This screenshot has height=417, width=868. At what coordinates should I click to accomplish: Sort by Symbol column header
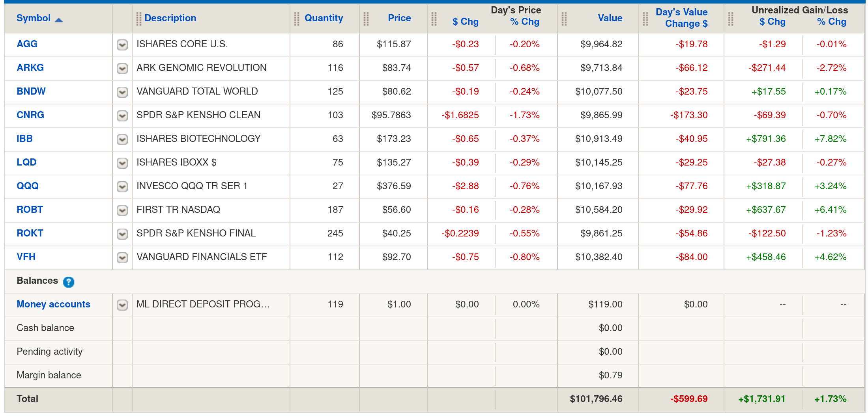pyautogui.click(x=34, y=18)
